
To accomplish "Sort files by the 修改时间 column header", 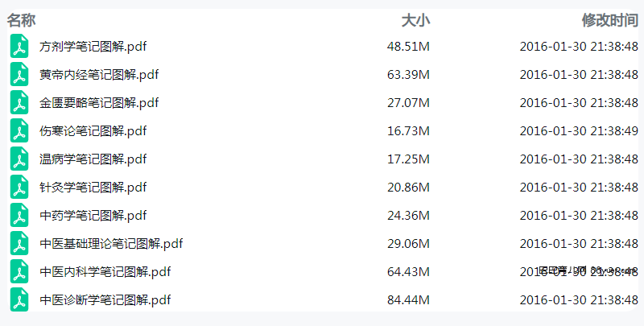I will [610, 19].
